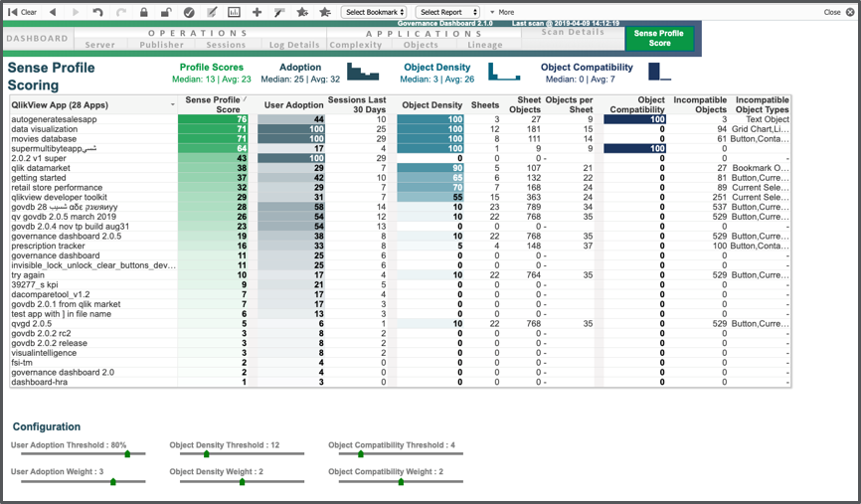Open the Notes pencil icon
The width and height of the screenshot is (861, 504).
coord(212,12)
